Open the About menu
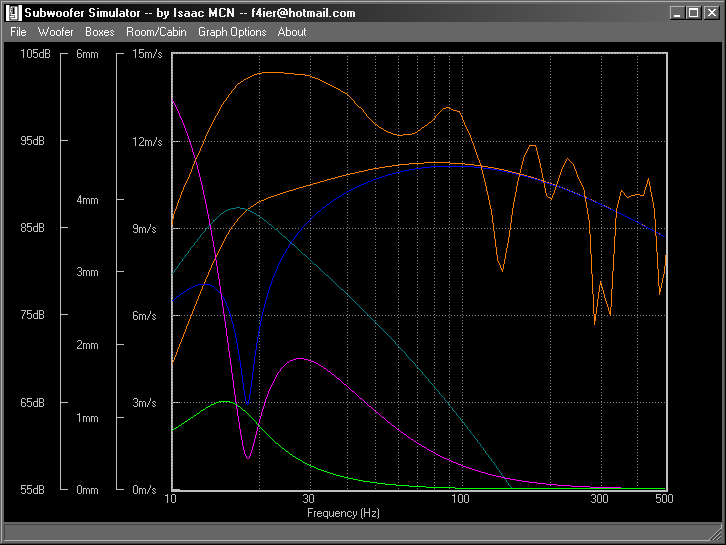Viewport: 726px width, 545px height. pos(292,32)
